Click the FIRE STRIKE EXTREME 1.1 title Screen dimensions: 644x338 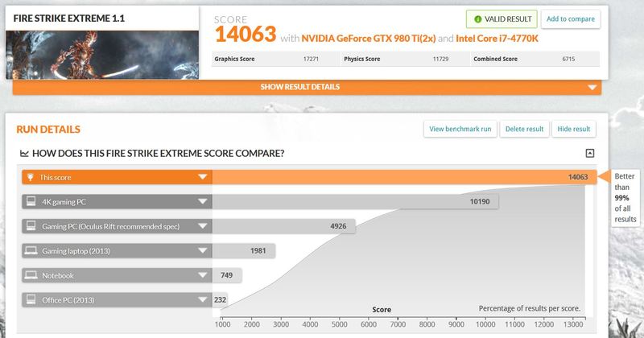click(69, 19)
